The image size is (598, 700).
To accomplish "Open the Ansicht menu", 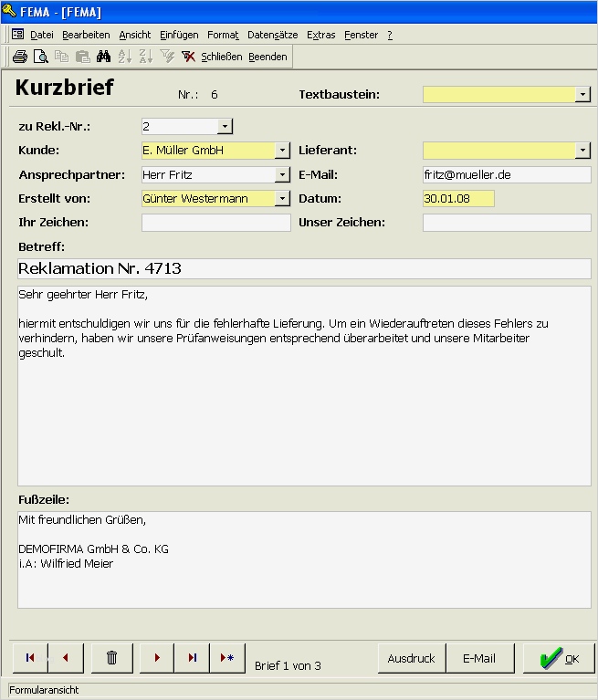I will click(135, 35).
